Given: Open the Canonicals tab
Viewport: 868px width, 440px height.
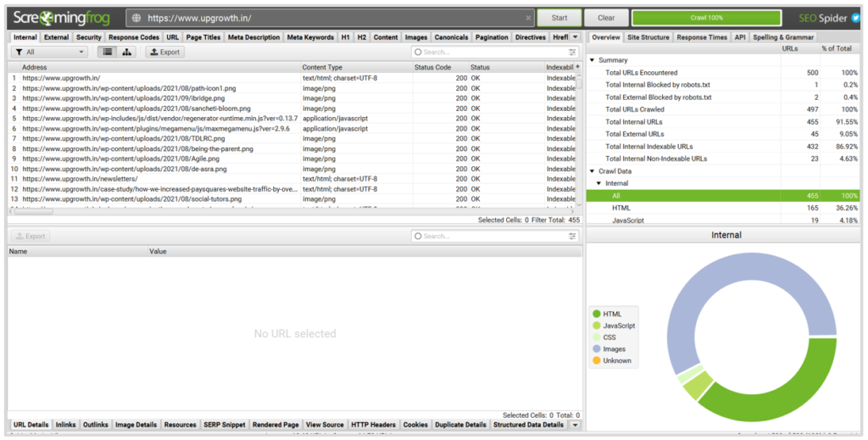Looking at the screenshot, I should tap(451, 37).
